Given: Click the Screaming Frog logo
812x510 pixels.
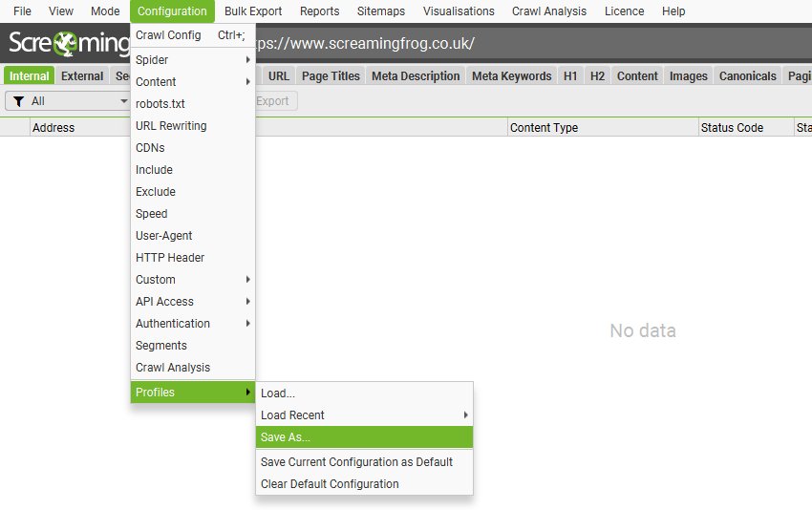Looking at the screenshot, I should (69, 43).
